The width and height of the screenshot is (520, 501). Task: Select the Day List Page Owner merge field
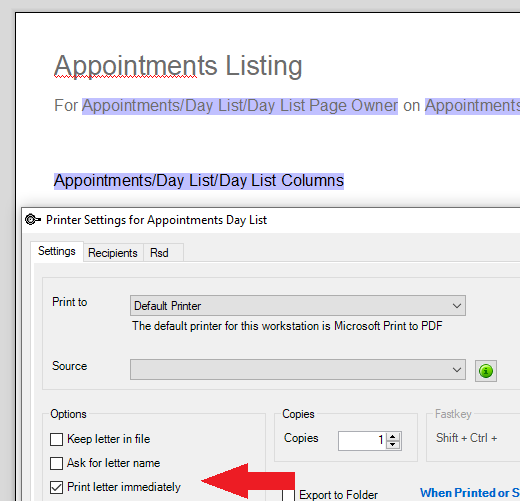[x=240, y=106]
